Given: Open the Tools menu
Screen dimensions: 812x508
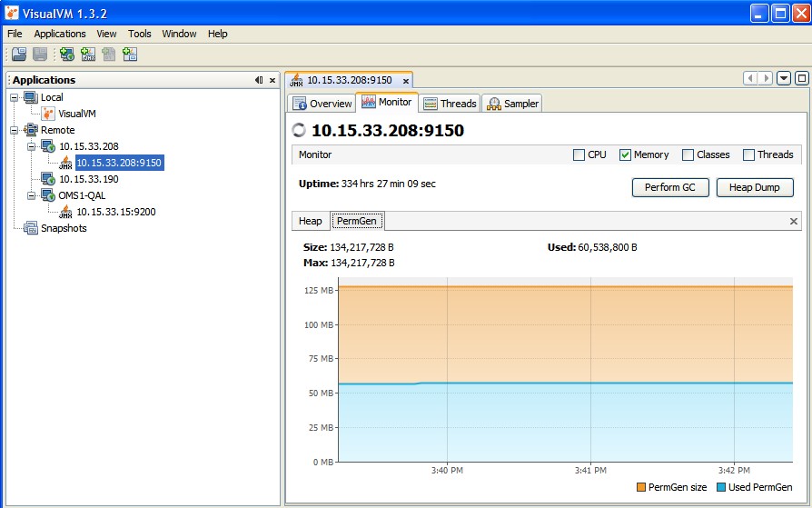Looking at the screenshot, I should [x=140, y=34].
